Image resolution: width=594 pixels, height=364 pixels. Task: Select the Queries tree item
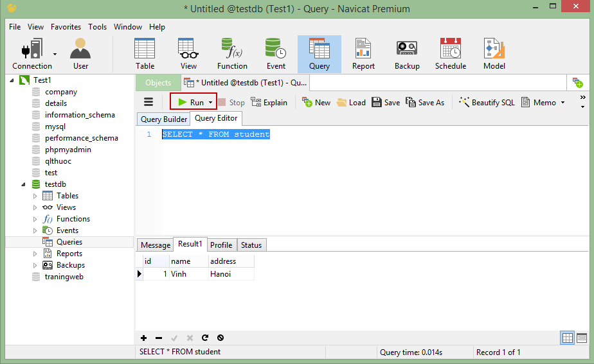tap(69, 242)
